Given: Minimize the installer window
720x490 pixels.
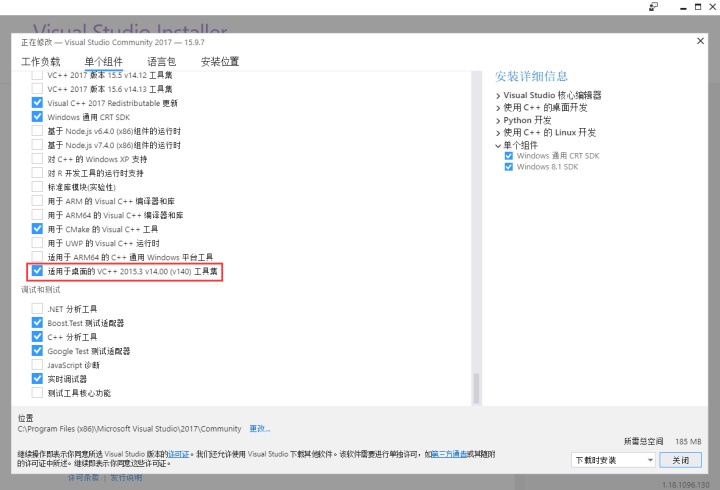Looking at the screenshot, I should point(683,7).
